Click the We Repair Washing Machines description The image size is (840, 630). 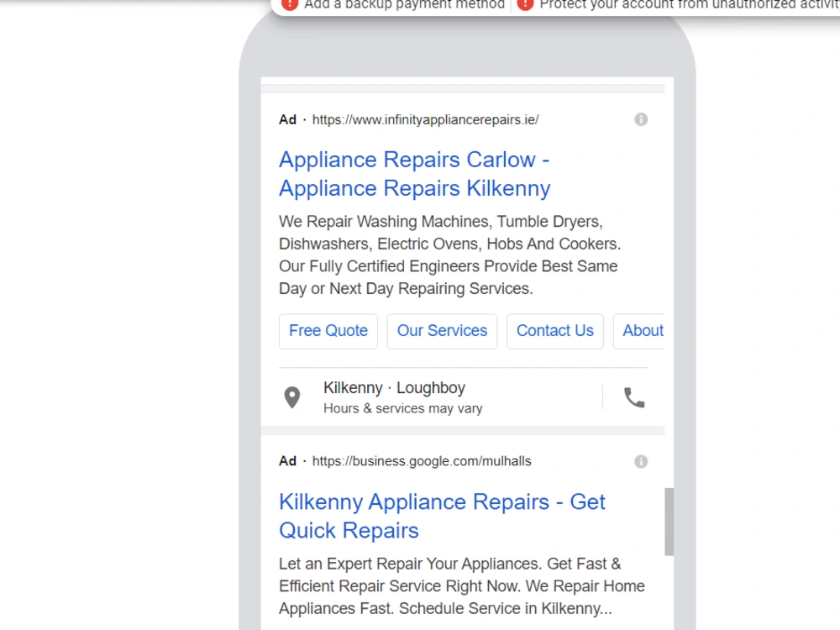click(x=449, y=255)
